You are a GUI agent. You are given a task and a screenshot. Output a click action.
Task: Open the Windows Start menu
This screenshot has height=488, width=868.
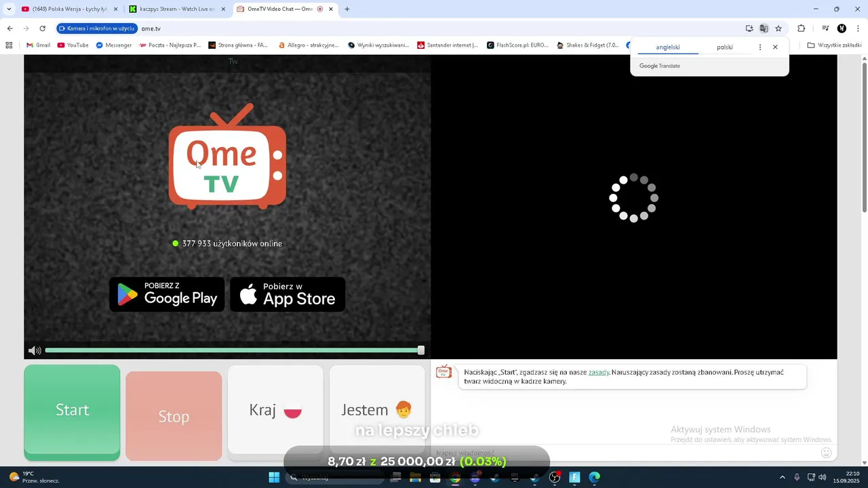pyautogui.click(x=274, y=477)
